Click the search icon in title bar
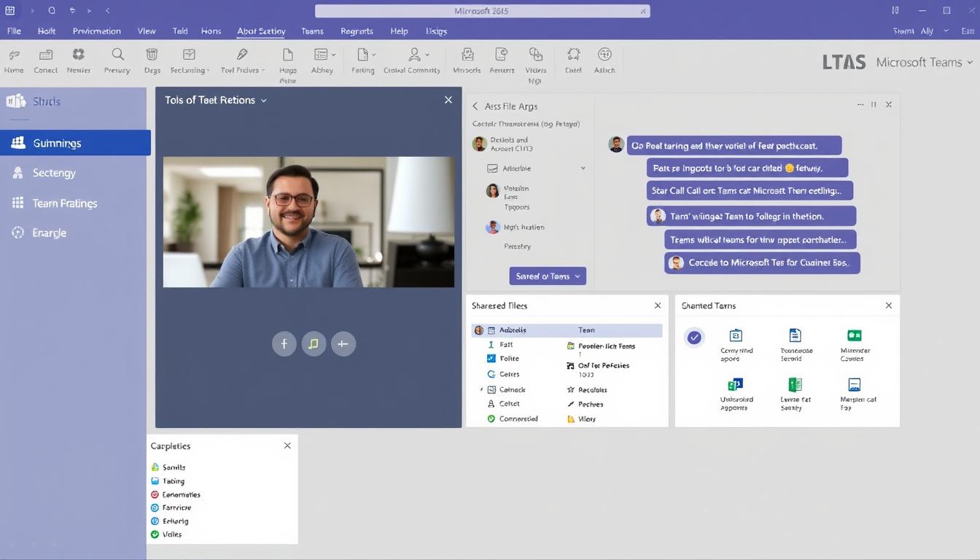This screenshot has height=560, width=980. click(x=51, y=11)
